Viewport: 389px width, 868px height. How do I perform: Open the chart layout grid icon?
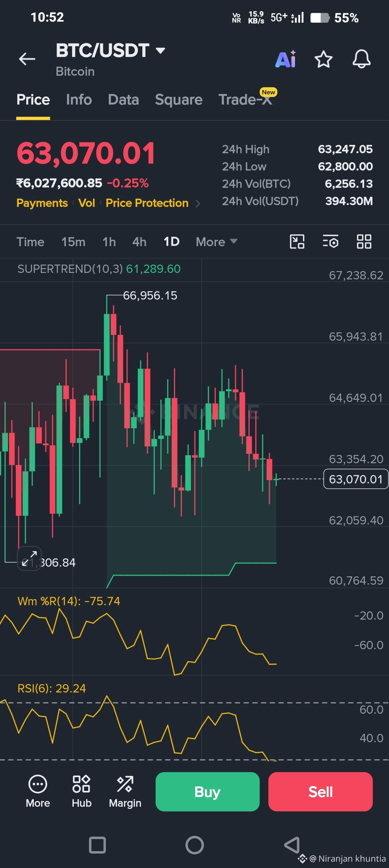point(364,242)
